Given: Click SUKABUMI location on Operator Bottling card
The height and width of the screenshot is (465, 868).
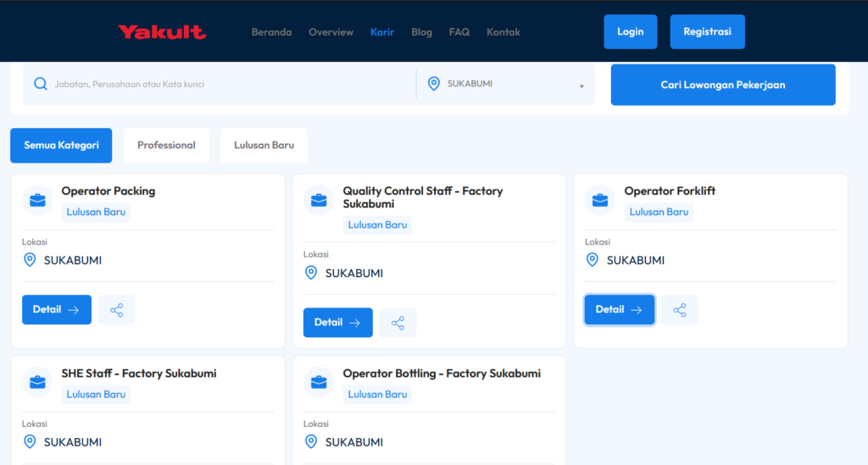Looking at the screenshot, I should coord(353,442).
